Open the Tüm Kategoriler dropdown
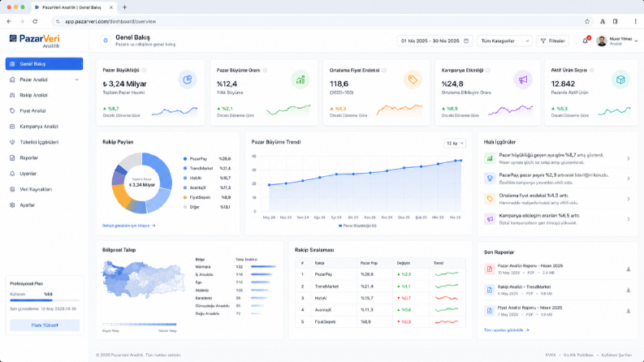The height and width of the screenshot is (362, 644). click(504, 41)
